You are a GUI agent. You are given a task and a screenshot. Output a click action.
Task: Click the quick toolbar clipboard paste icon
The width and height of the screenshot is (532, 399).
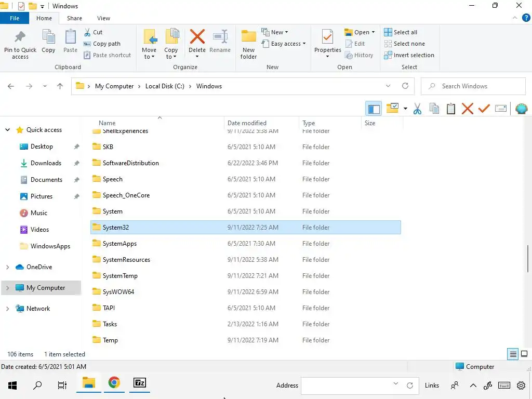451,109
